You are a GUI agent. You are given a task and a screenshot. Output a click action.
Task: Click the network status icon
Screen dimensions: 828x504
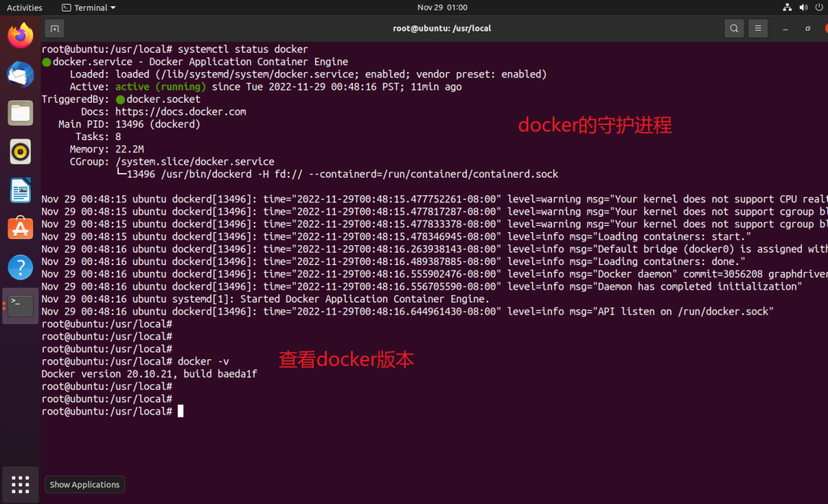787,8
